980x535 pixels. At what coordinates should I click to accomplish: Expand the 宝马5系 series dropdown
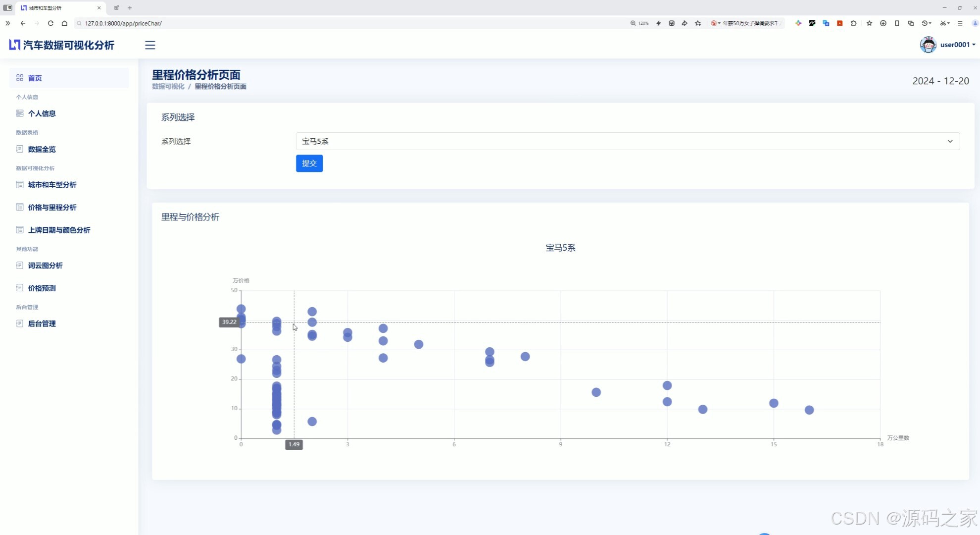[x=627, y=141]
